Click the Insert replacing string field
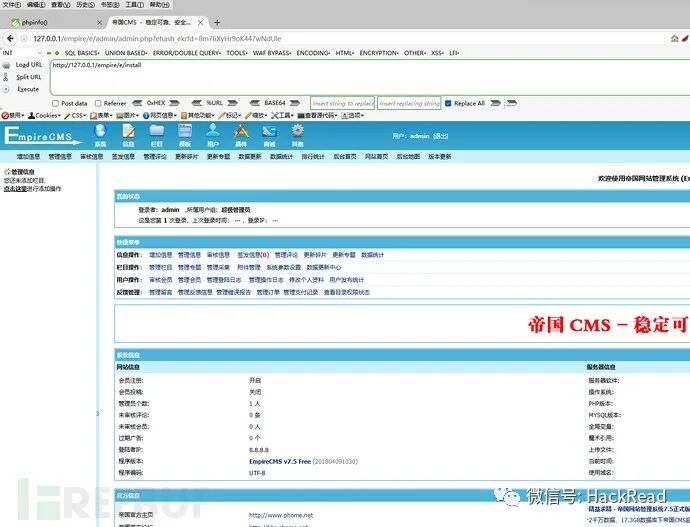 click(409, 103)
